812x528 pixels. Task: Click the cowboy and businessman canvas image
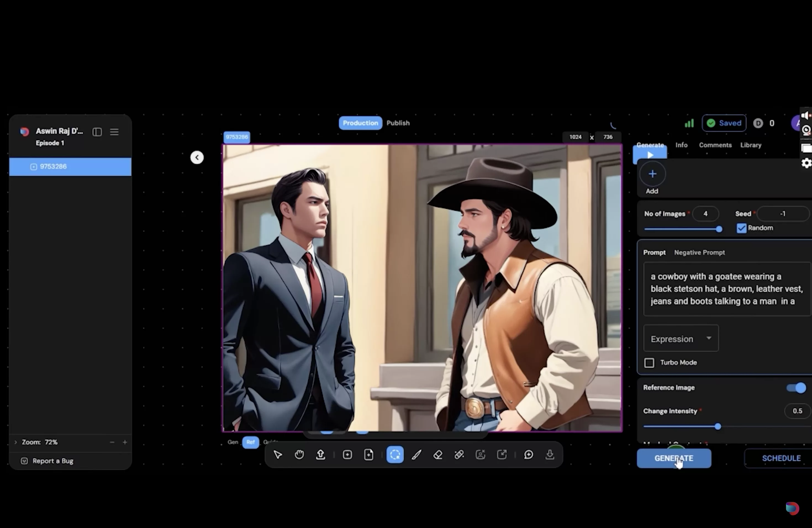pos(422,288)
